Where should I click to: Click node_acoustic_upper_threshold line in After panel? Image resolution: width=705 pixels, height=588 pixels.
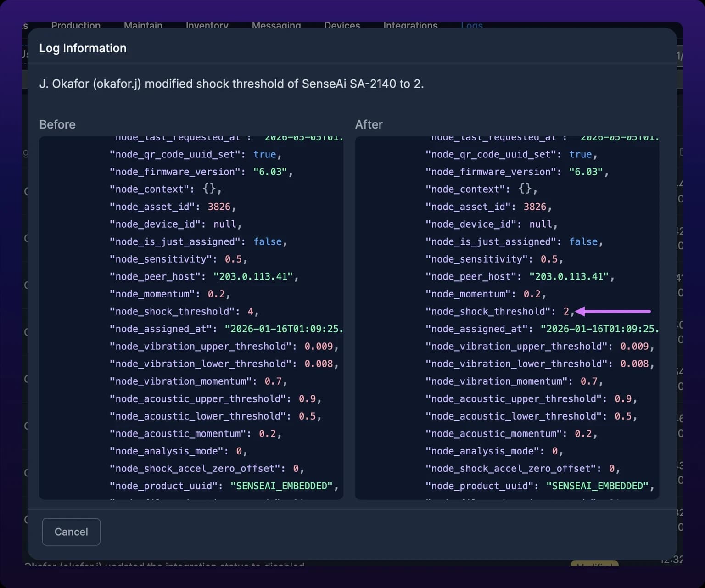[x=531, y=398]
